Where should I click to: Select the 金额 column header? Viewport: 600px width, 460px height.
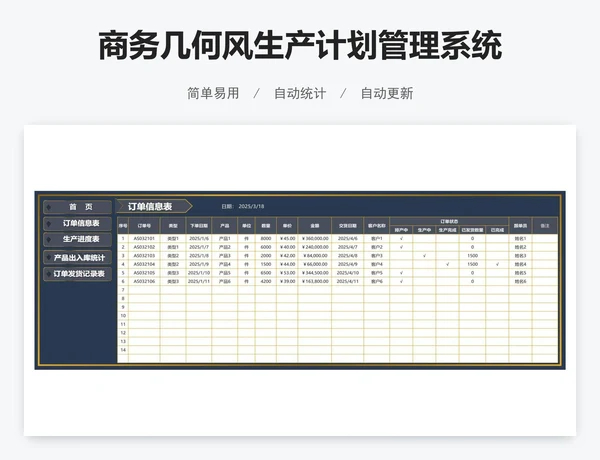(315, 226)
